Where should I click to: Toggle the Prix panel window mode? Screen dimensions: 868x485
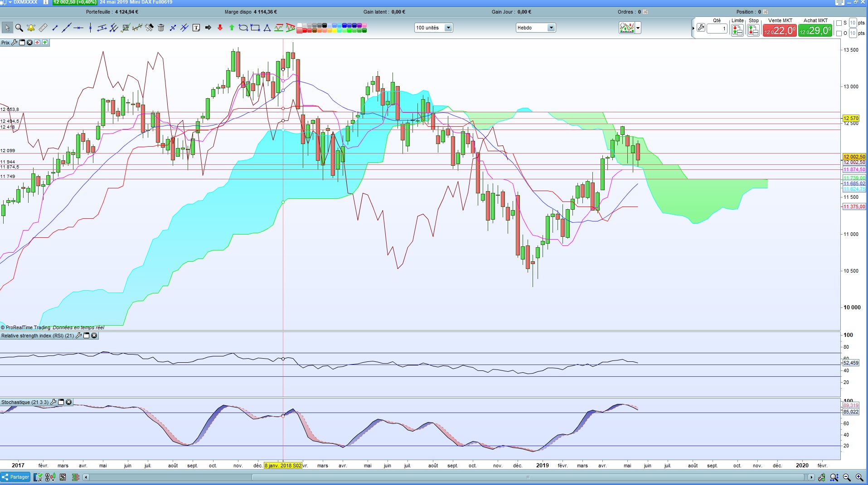click(x=22, y=43)
